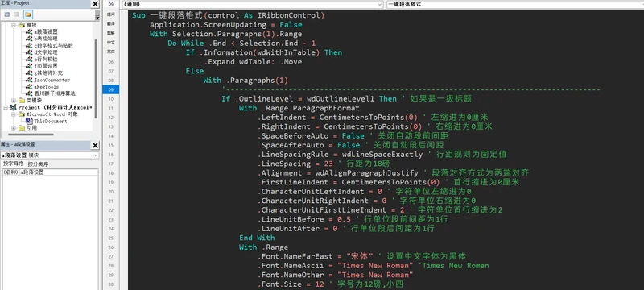This screenshot has height=290, width=644.
Task: Toggle Folders view in Project panel
Action: [27, 14]
